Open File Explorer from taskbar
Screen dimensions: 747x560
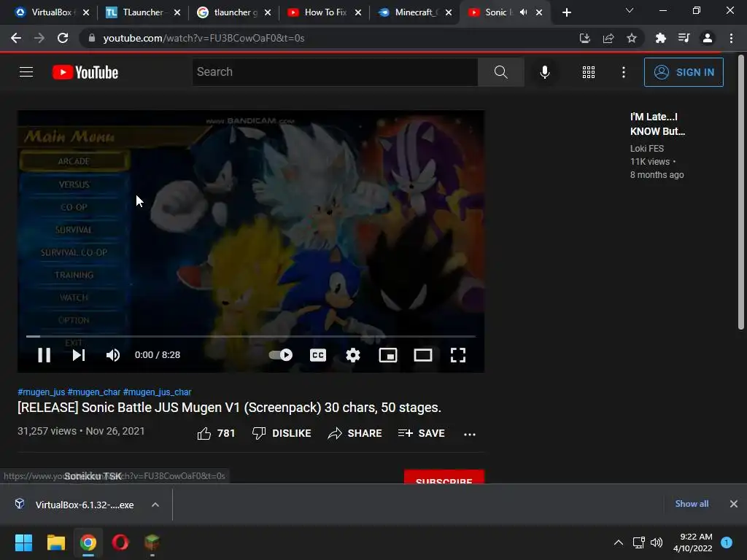click(55, 542)
